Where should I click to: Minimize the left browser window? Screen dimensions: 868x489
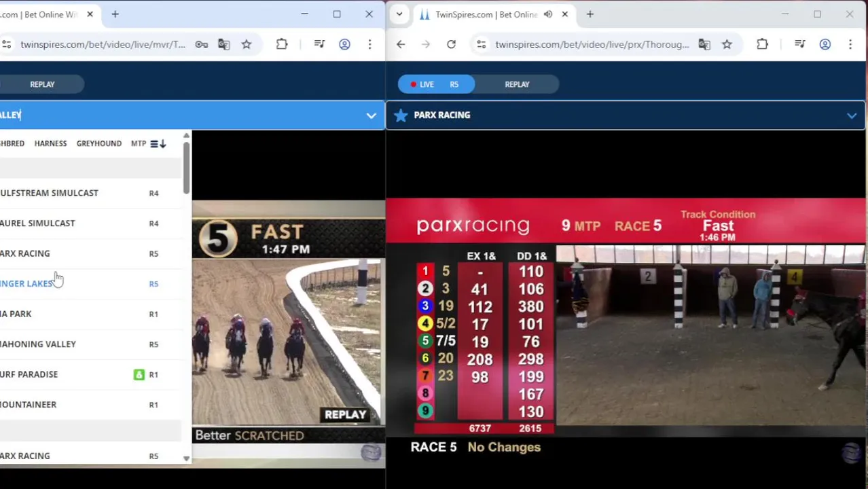coord(304,14)
